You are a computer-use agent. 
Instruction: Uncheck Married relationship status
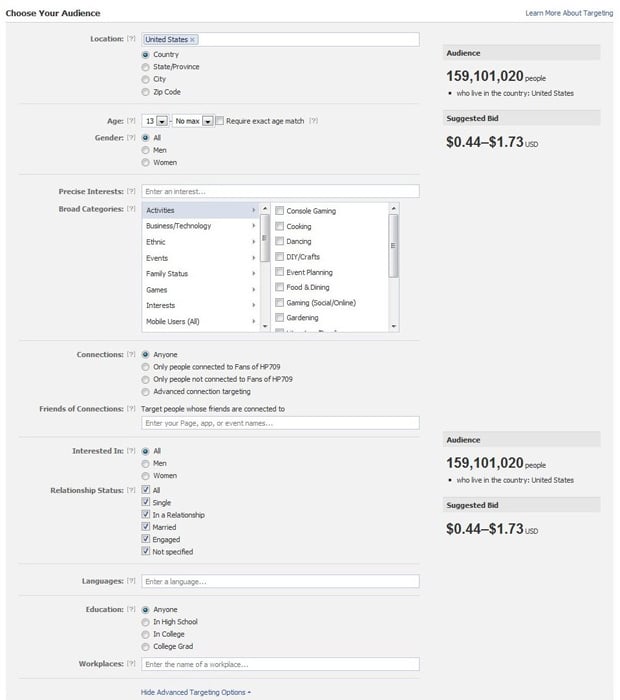coord(146,526)
